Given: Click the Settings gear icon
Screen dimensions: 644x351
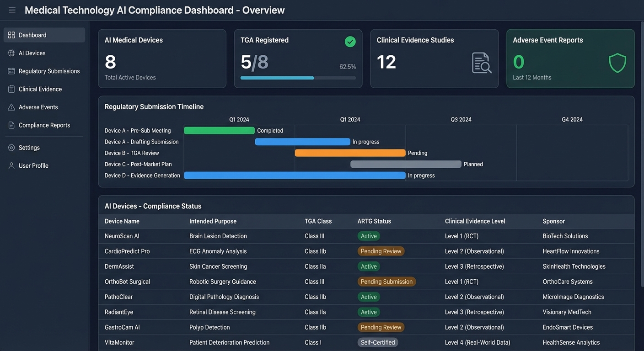Looking at the screenshot, I should (x=10, y=148).
